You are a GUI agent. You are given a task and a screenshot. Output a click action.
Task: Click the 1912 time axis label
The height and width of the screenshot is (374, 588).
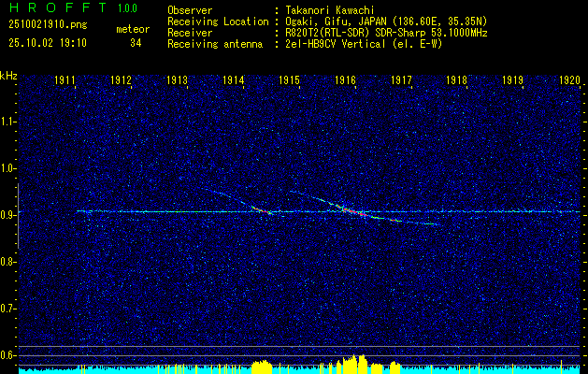click(122, 79)
